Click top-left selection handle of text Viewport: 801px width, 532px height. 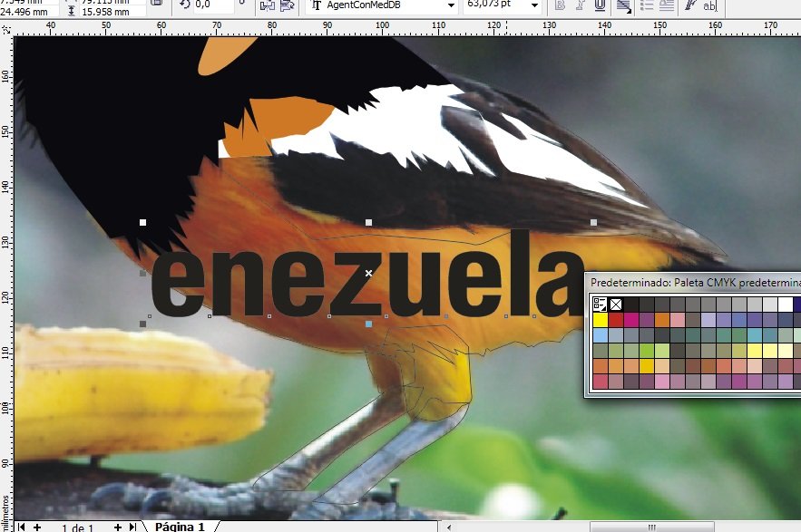143,223
